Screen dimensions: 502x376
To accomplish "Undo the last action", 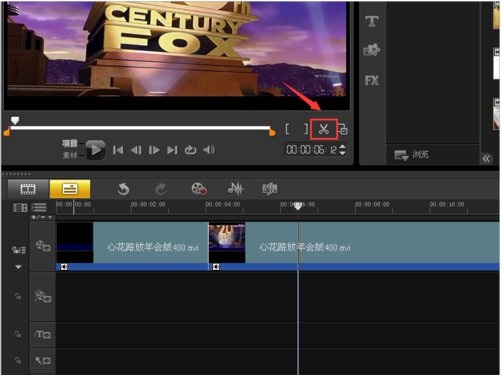I will (x=123, y=189).
